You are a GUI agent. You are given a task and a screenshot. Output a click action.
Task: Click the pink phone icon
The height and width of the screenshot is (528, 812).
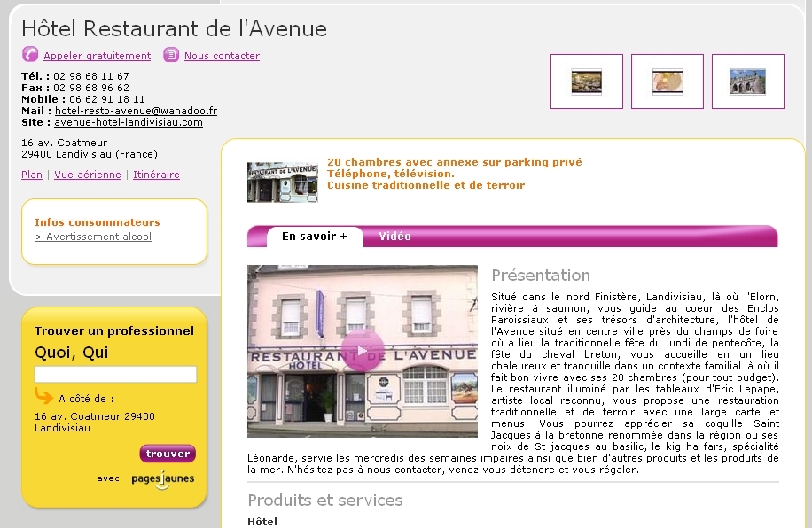click(x=30, y=54)
